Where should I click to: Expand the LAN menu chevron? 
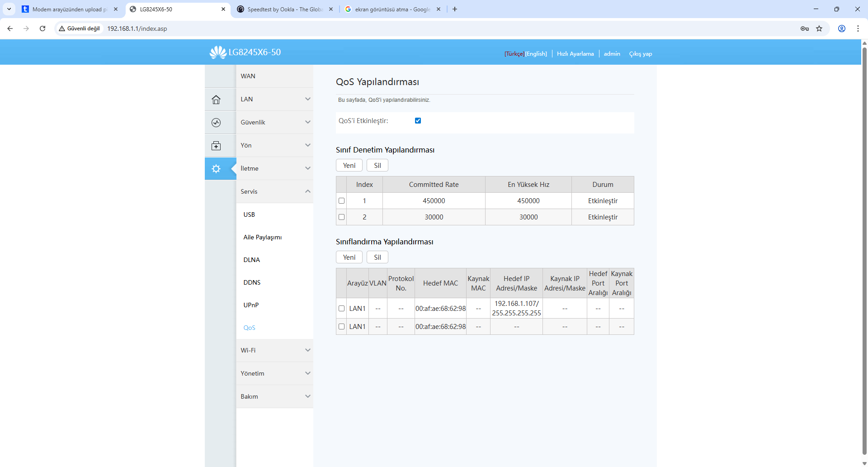[x=307, y=99]
